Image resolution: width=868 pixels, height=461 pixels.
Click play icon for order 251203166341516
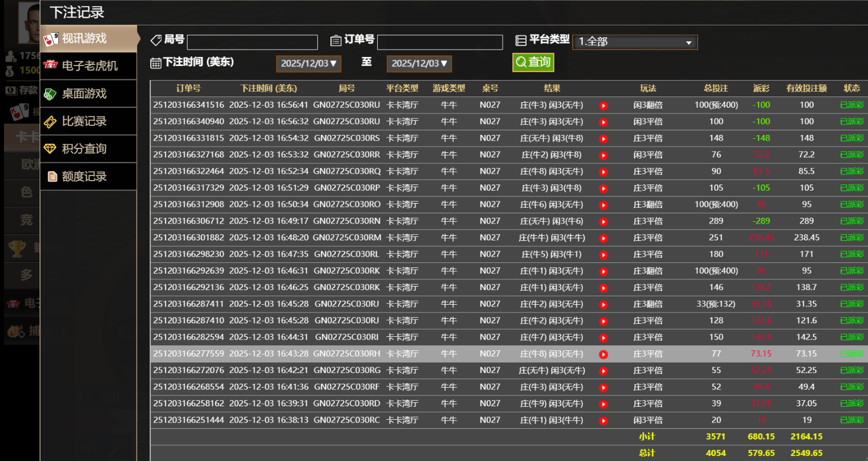coord(603,106)
